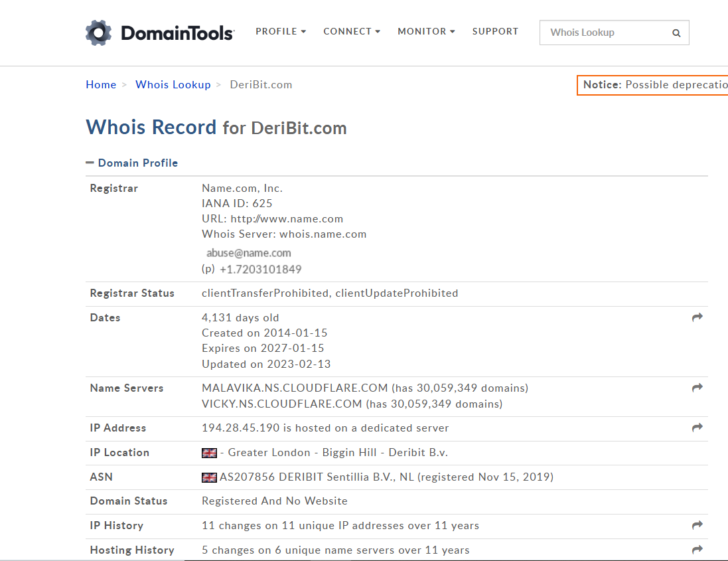Screen dimensions: 728x561
Task: Open Whois Lookup breadcrumb link
Action: 173,84
